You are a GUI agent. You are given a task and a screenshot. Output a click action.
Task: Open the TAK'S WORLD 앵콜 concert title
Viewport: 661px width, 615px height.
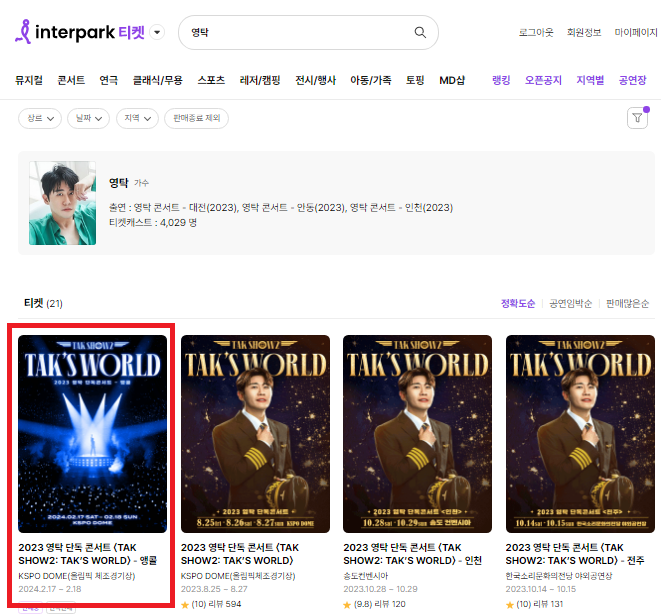pyautogui.click(x=88, y=554)
